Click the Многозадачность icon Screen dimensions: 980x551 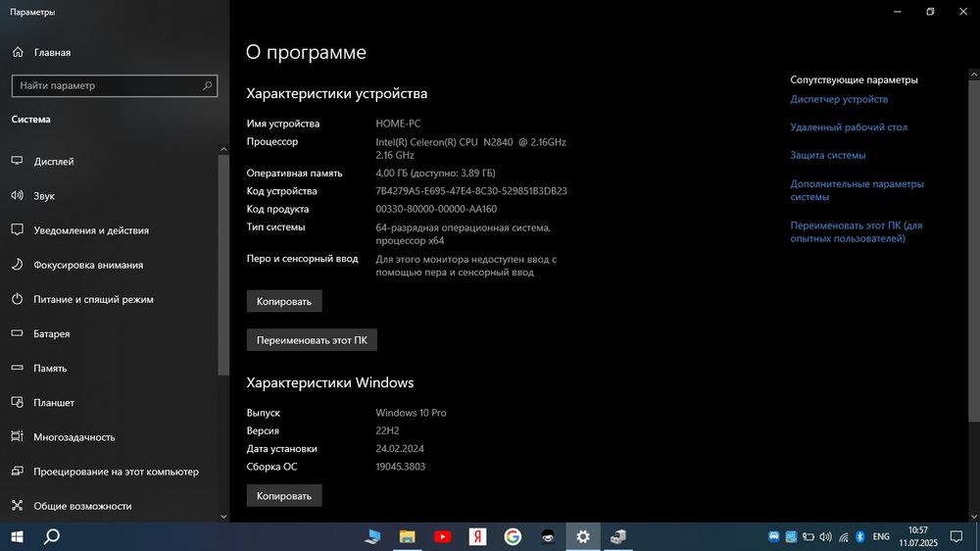tap(17, 436)
